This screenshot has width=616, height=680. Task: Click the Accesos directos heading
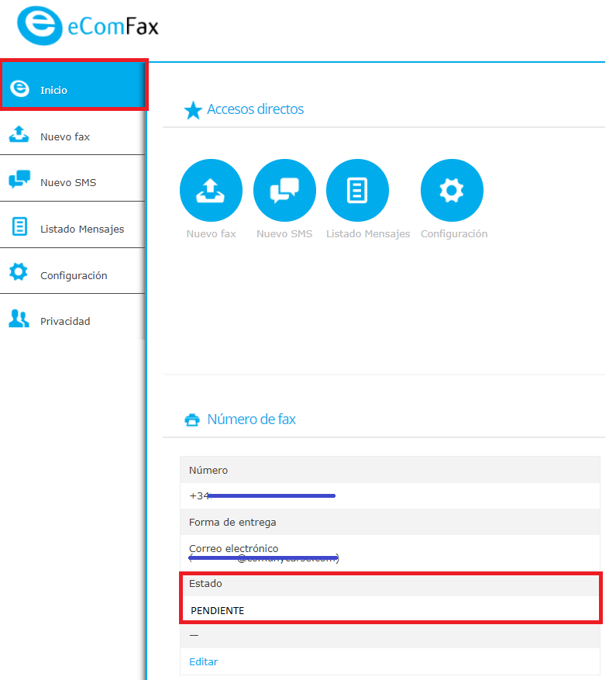click(256, 109)
